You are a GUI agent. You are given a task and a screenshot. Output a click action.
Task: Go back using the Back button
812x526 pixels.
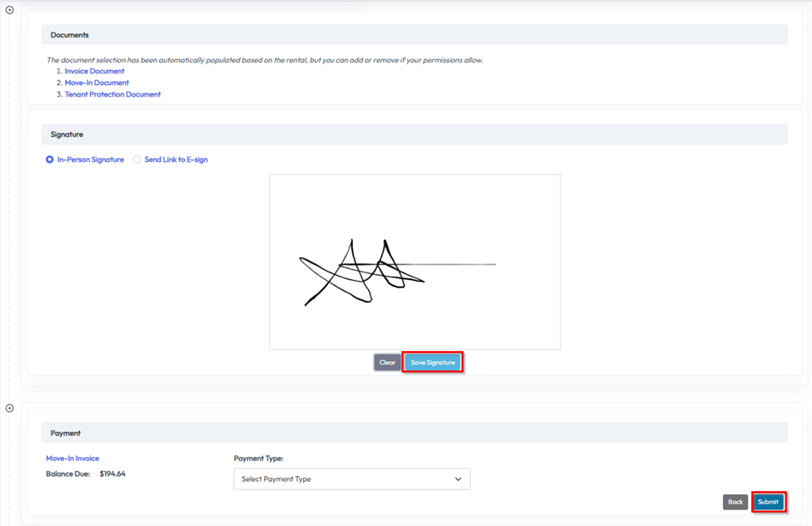(x=735, y=502)
